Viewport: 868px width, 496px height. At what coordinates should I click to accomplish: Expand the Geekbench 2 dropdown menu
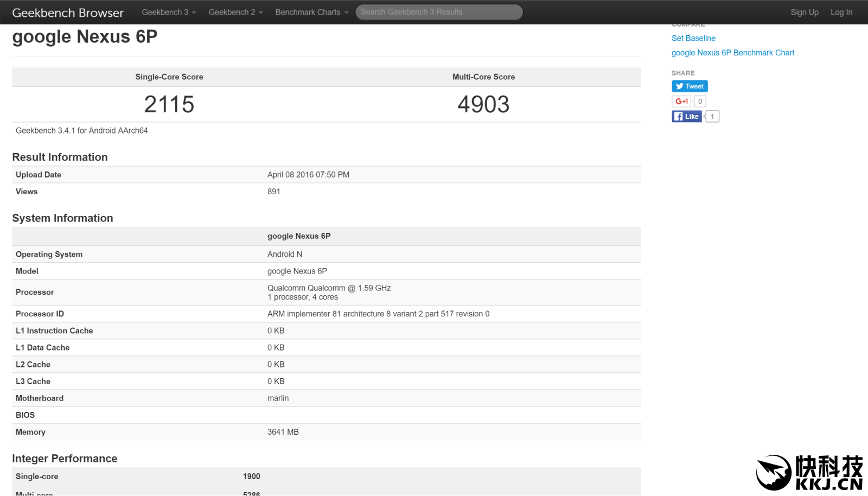pyautogui.click(x=235, y=12)
